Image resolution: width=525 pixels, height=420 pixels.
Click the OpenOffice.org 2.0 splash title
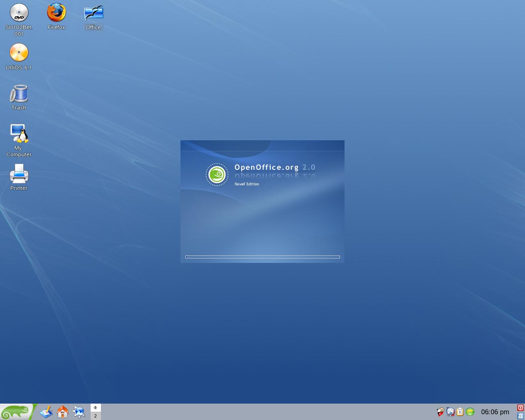(275, 167)
